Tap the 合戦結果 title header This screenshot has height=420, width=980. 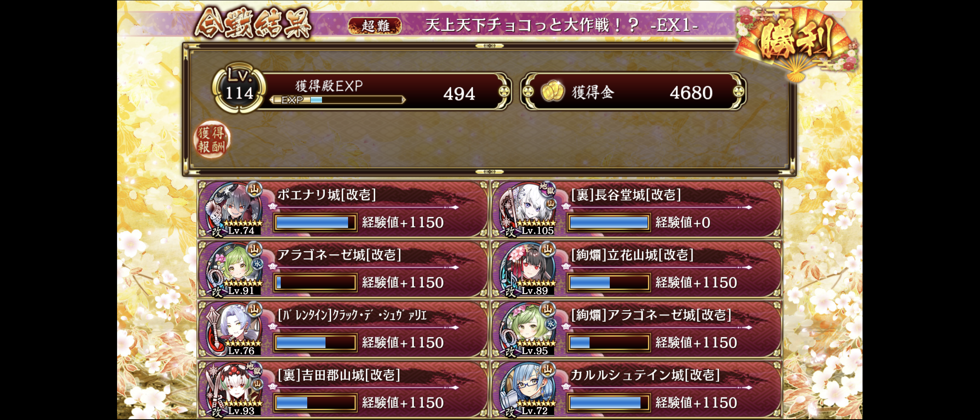(x=253, y=23)
